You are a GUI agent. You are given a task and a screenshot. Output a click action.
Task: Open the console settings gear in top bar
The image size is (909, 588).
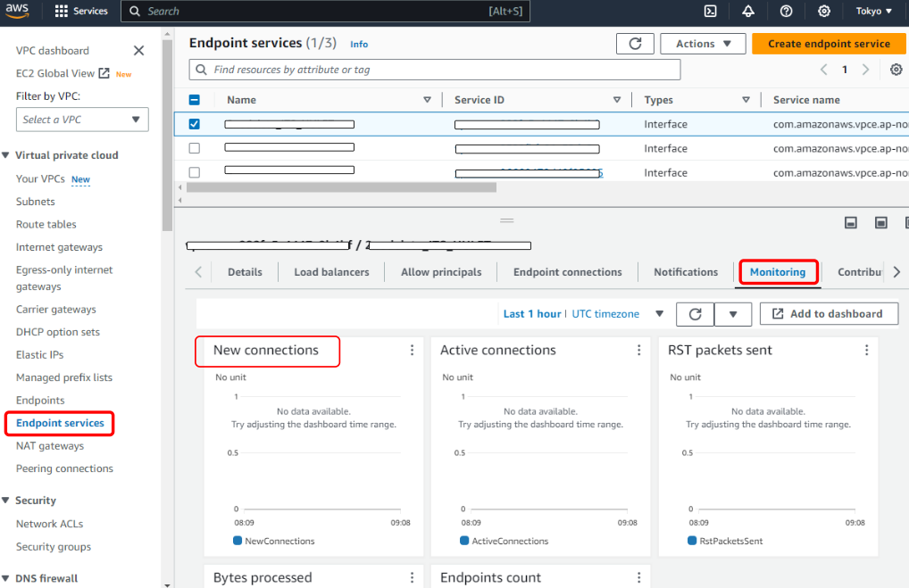824,11
